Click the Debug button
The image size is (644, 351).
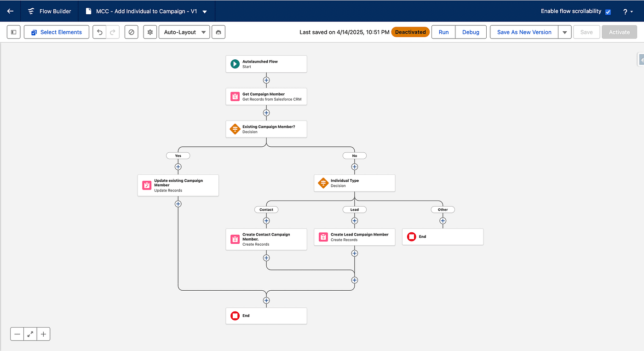click(x=471, y=32)
